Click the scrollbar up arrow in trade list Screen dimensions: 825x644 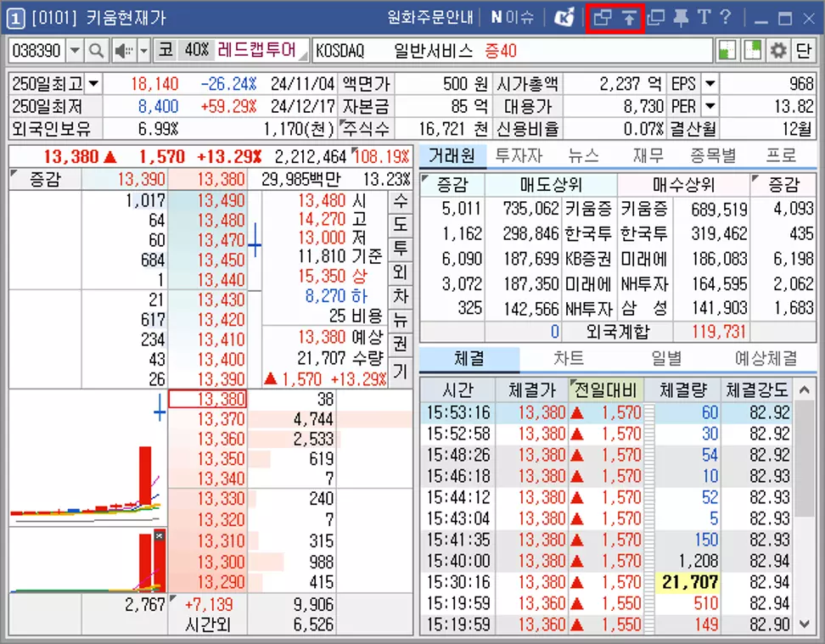(804, 389)
